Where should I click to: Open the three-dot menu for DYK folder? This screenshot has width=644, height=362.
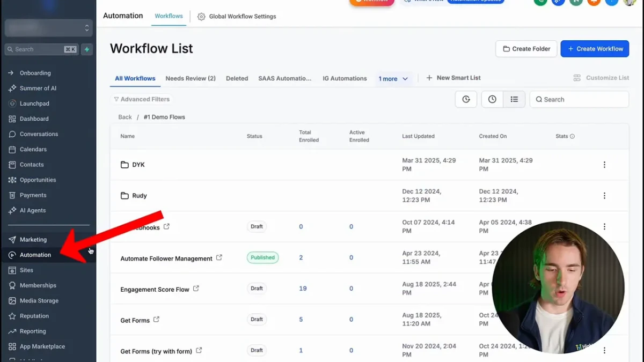tap(604, 165)
